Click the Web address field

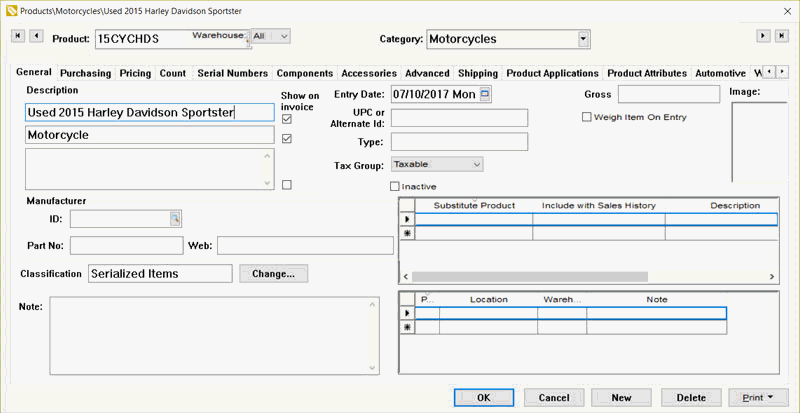click(x=305, y=245)
